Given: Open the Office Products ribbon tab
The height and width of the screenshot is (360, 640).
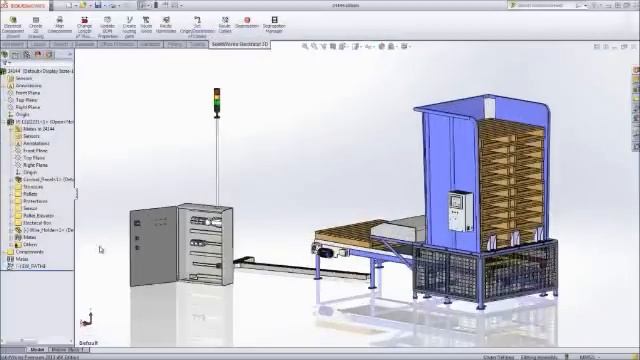Looking at the screenshot, I should click(x=117, y=44).
